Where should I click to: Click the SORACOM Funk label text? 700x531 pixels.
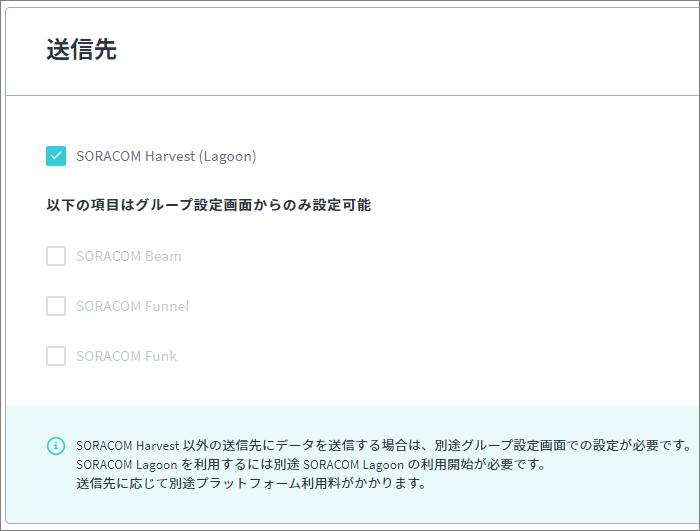pyautogui.click(x=126, y=356)
